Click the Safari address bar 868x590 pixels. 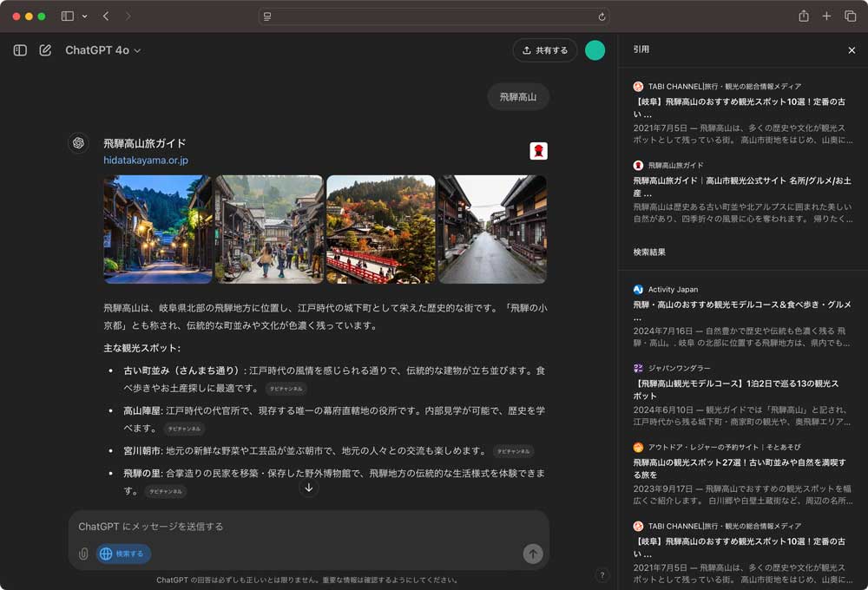tap(434, 16)
